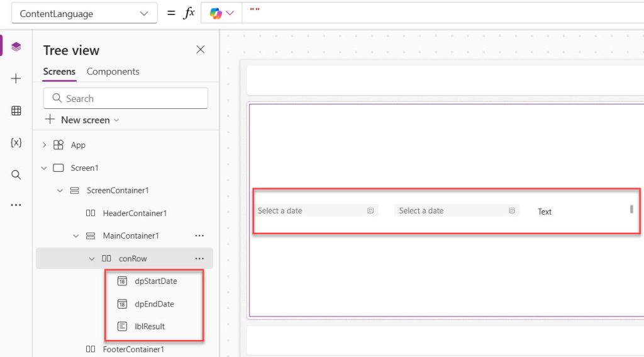644x357 pixels.
Task: Open the Data table icon in sidebar
Action: click(x=16, y=111)
